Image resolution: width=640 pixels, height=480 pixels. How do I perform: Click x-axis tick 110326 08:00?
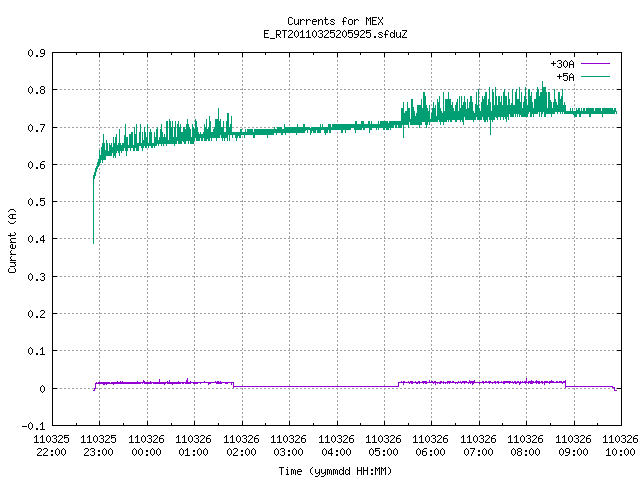tap(526, 446)
